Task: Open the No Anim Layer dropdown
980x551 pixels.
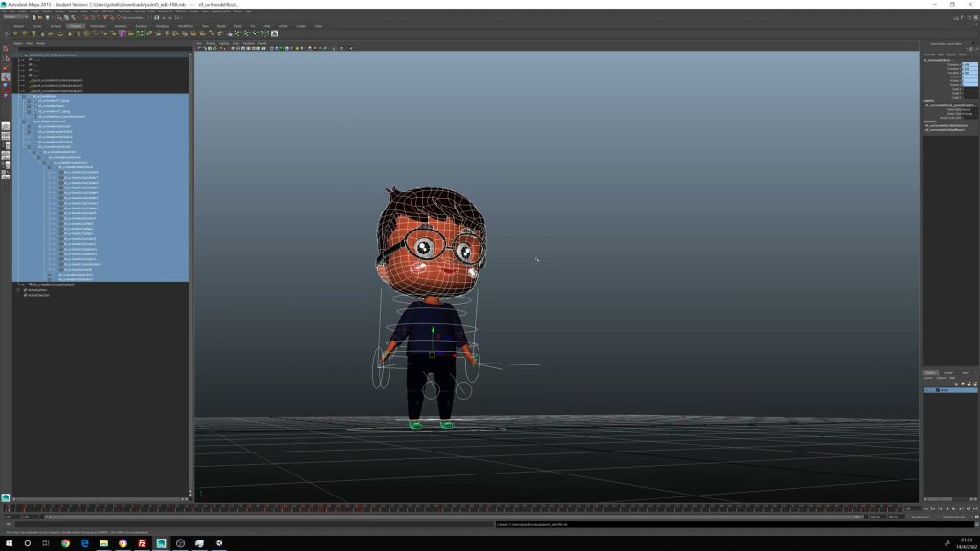Action: coord(923,517)
